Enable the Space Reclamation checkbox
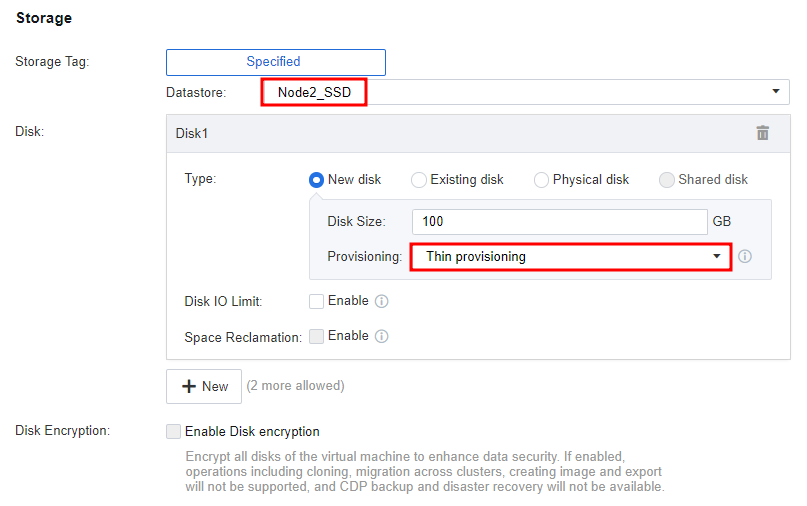This screenshot has height=506, width=807. [x=316, y=336]
